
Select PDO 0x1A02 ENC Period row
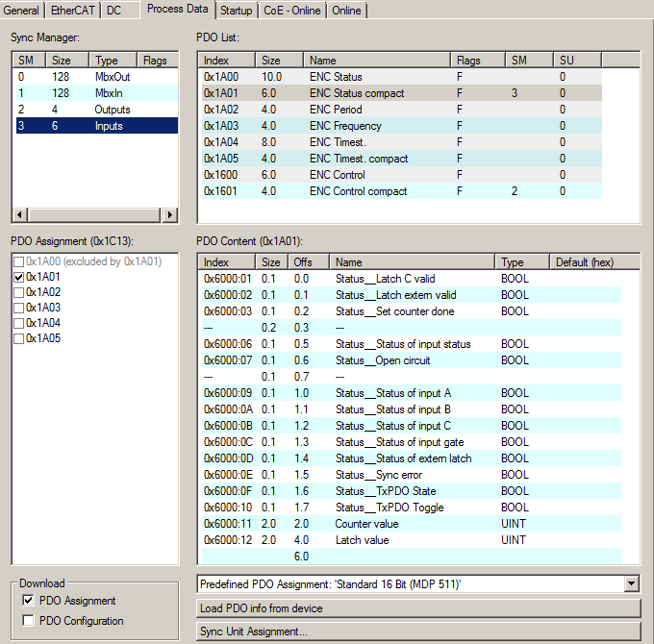pos(402,110)
